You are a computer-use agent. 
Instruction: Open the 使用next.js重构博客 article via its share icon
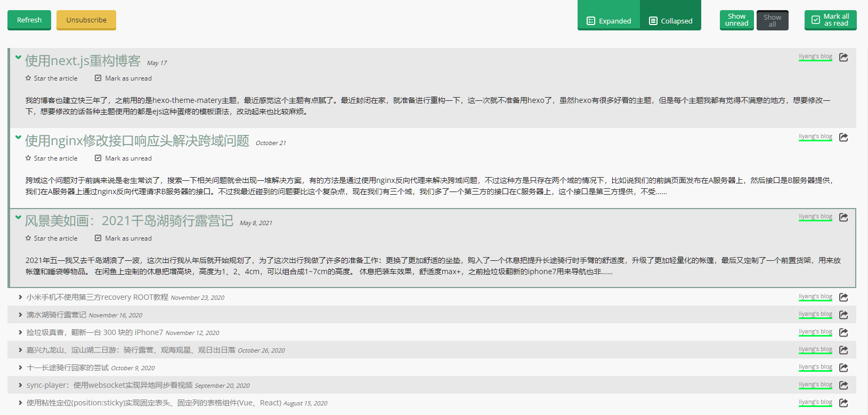point(843,57)
